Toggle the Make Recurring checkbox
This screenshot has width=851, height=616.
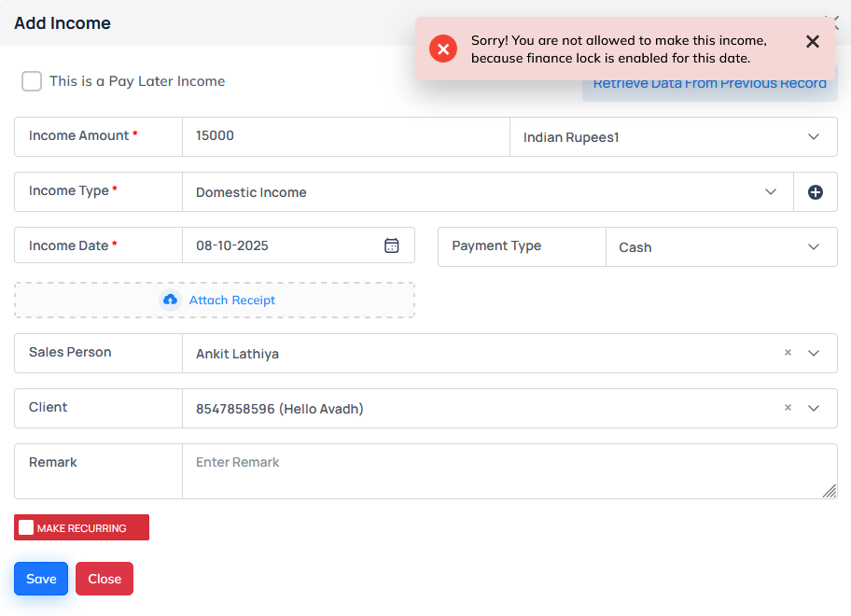click(26, 527)
